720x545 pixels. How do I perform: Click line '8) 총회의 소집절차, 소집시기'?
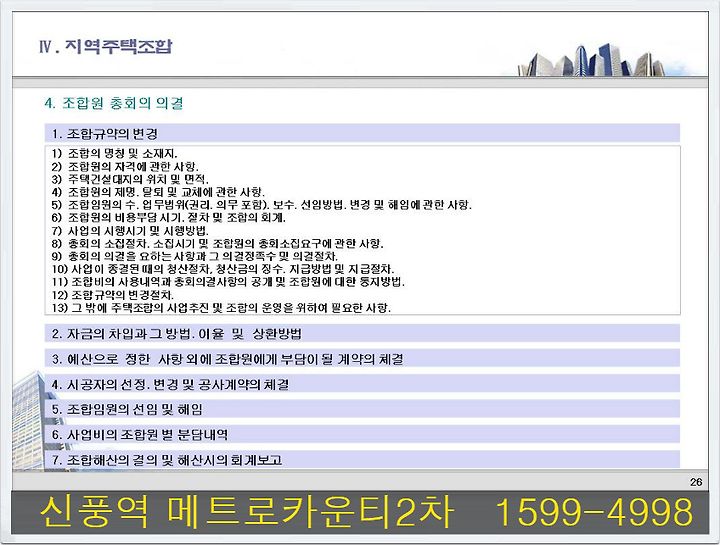click(217, 243)
